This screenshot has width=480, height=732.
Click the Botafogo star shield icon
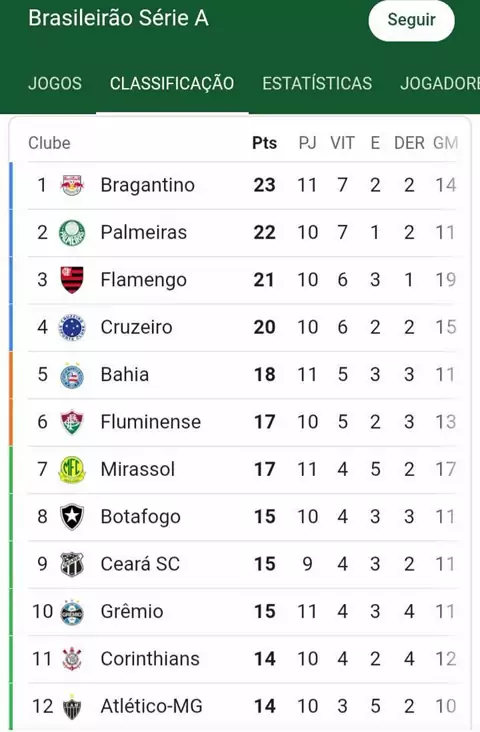click(72, 517)
